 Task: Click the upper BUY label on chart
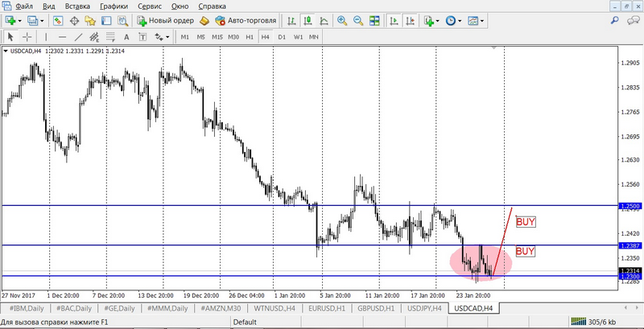[x=525, y=222]
